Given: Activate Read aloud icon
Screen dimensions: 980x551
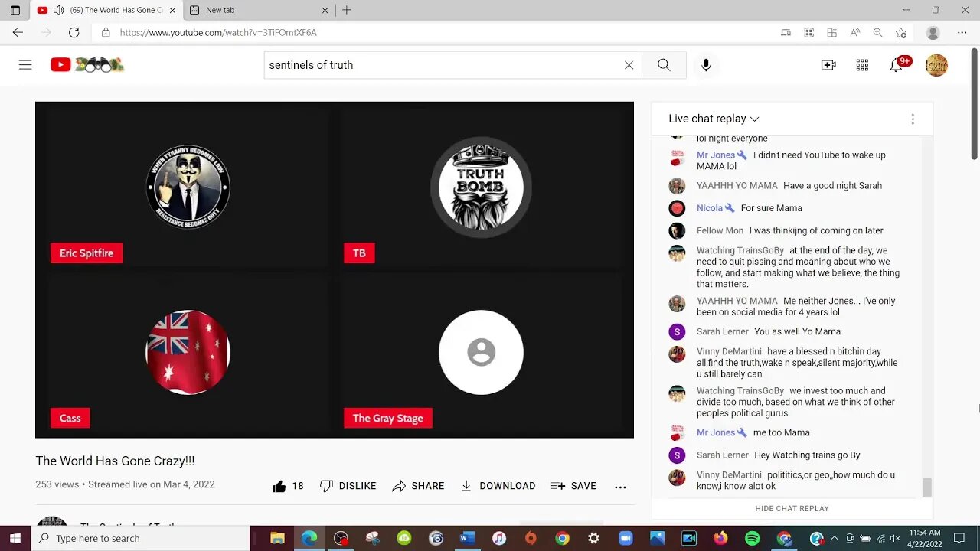Looking at the screenshot, I should pos(854,32).
